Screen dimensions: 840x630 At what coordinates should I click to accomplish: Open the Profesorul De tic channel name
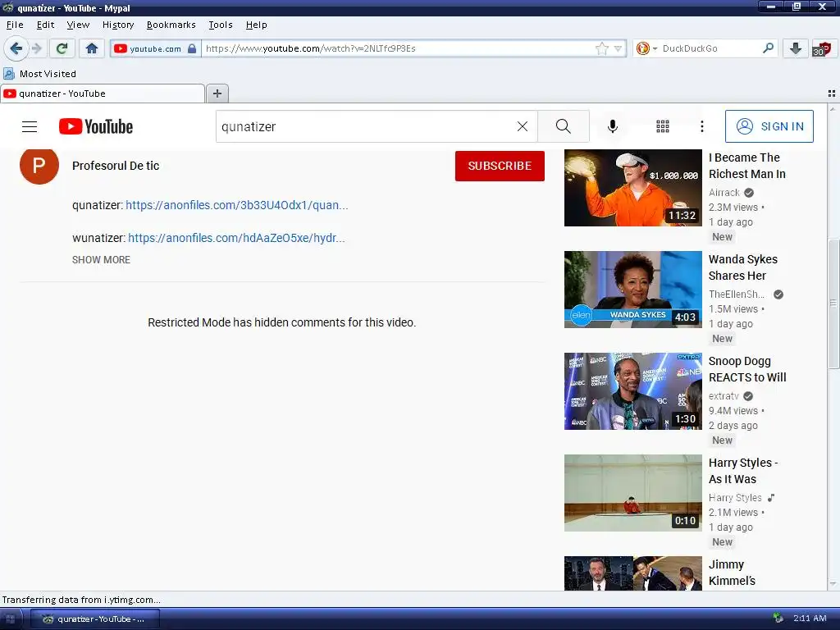[x=116, y=166]
